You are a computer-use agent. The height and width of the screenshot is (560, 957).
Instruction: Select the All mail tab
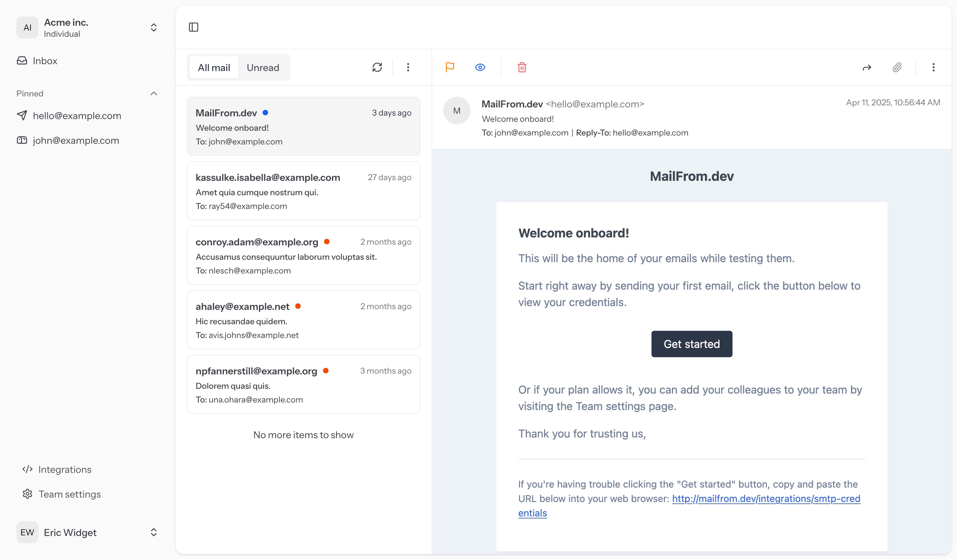coord(214,68)
